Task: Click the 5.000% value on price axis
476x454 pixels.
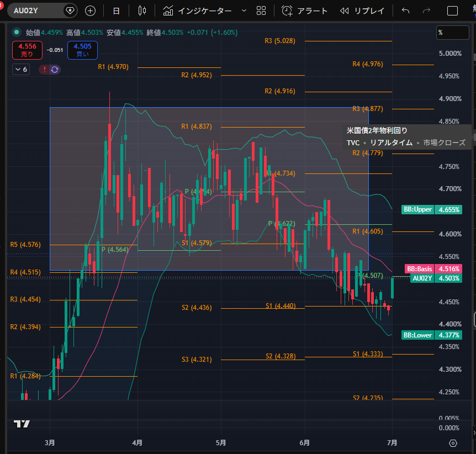Action: tap(450, 54)
